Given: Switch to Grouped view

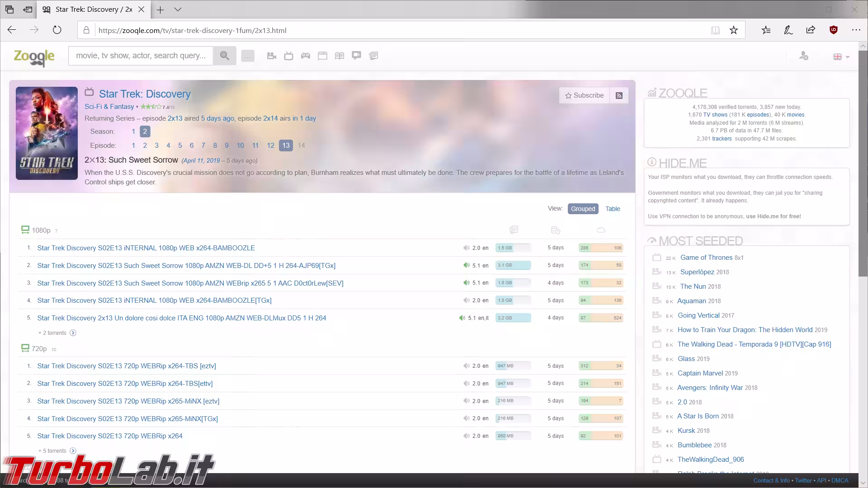Looking at the screenshot, I should [583, 209].
